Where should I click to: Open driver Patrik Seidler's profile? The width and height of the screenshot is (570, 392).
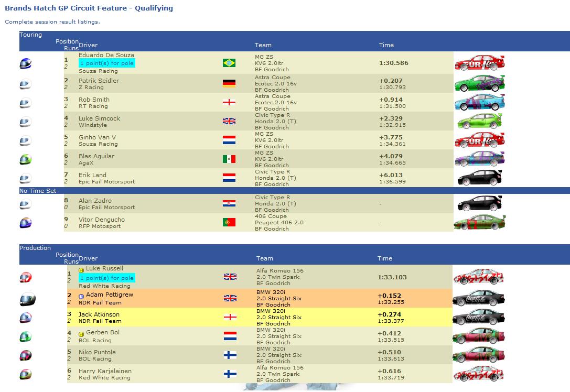tap(99, 81)
